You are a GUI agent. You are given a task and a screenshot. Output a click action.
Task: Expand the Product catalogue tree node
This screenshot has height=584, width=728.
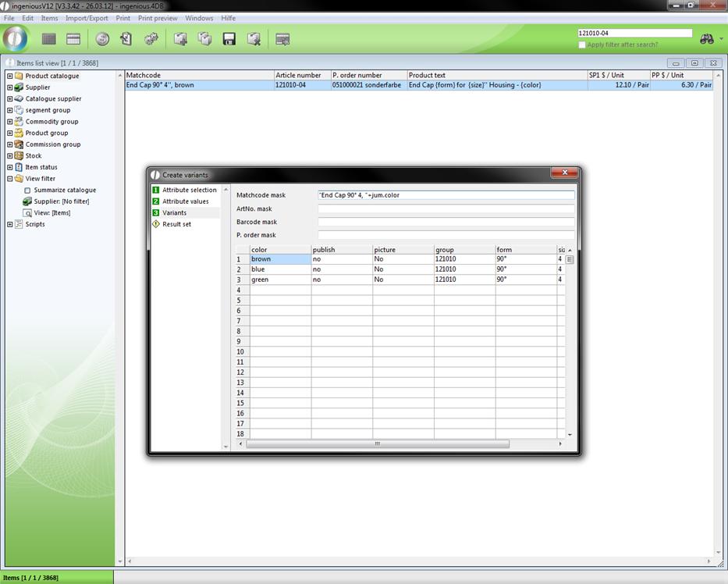(10, 77)
